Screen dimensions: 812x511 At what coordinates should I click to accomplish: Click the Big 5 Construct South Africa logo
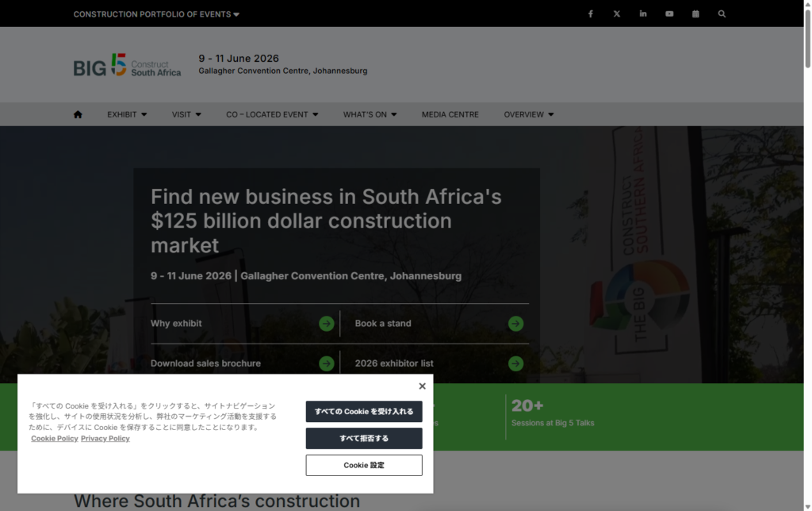coord(127,65)
